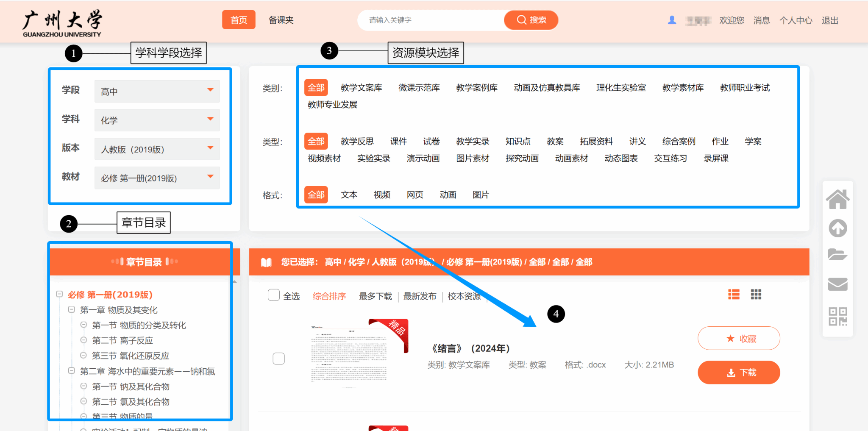This screenshot has height=431, width=868.
Task: Select the 最多下载 sort tab
Action: click(375, 296)
